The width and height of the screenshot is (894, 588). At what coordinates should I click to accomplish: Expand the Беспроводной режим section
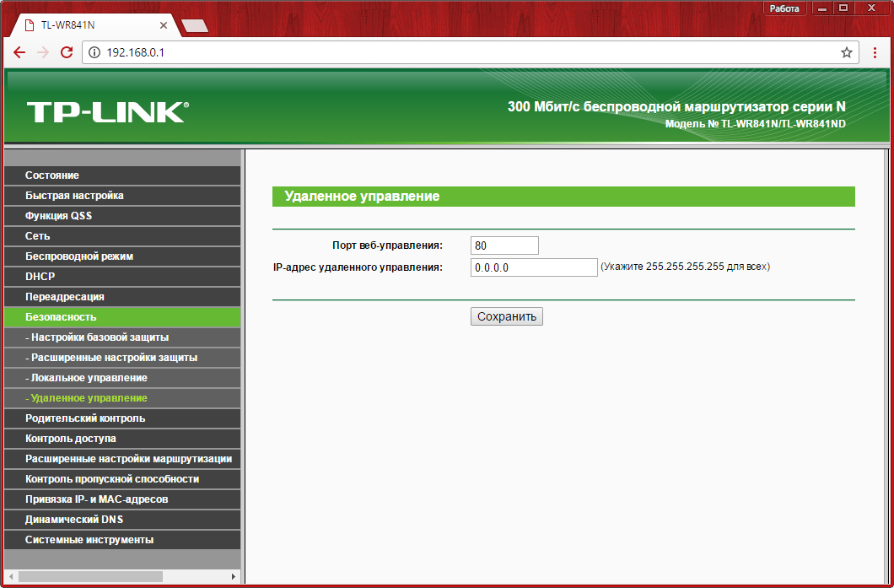[x=79, y=256]
